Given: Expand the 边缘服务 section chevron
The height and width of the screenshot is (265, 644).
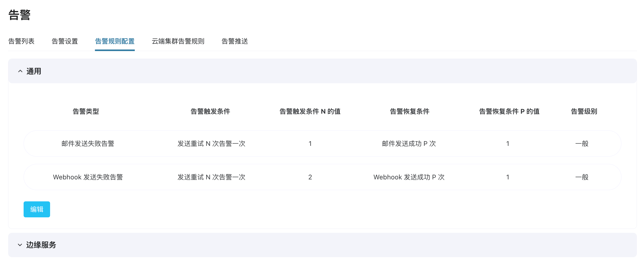Looking at the screenshot, I should tap(20, 245).
